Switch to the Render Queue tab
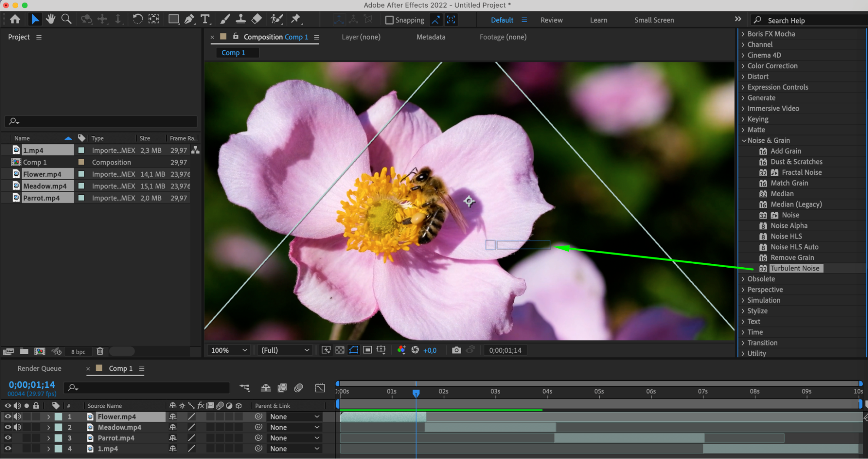 (x=40, y=368)
